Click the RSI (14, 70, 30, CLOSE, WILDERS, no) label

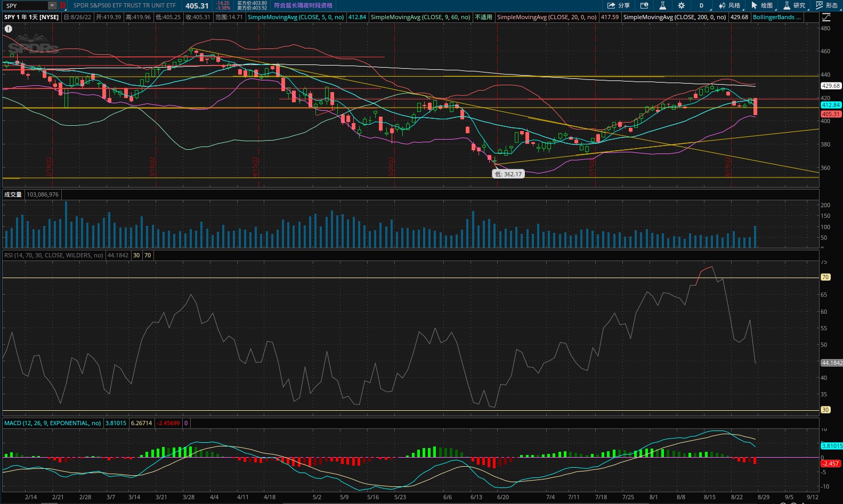pos(54,255)
